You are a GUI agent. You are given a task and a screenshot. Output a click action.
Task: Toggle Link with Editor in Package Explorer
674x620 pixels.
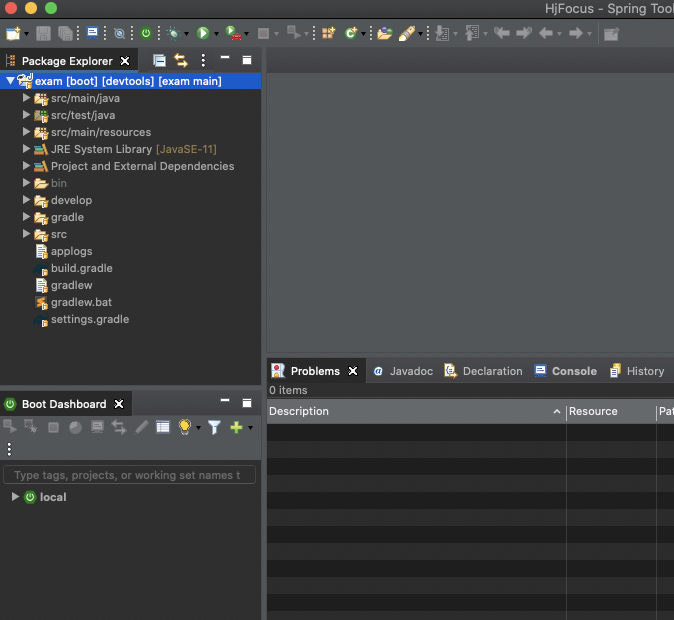tap(181, 61)
